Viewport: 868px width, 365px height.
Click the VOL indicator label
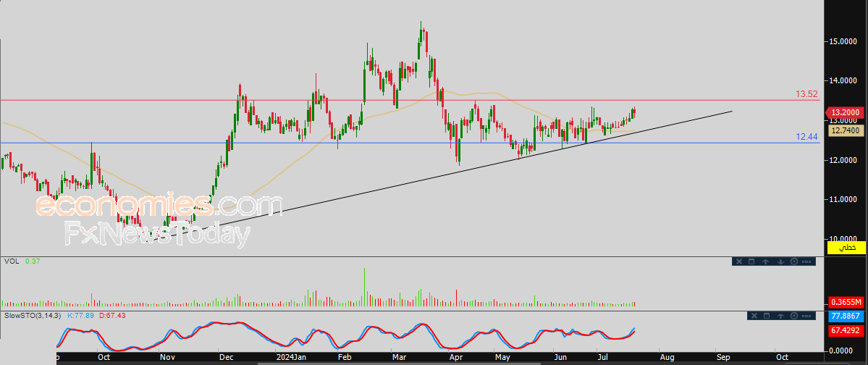pos(12,261)
